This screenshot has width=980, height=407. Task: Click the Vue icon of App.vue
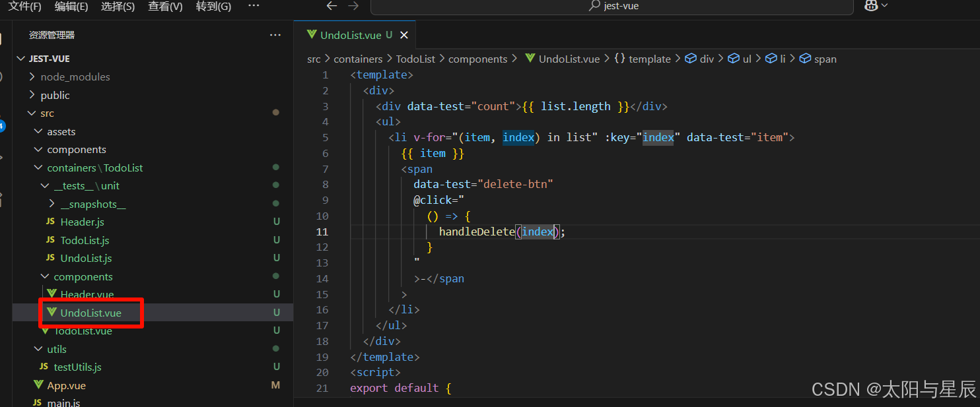(39, 385)
